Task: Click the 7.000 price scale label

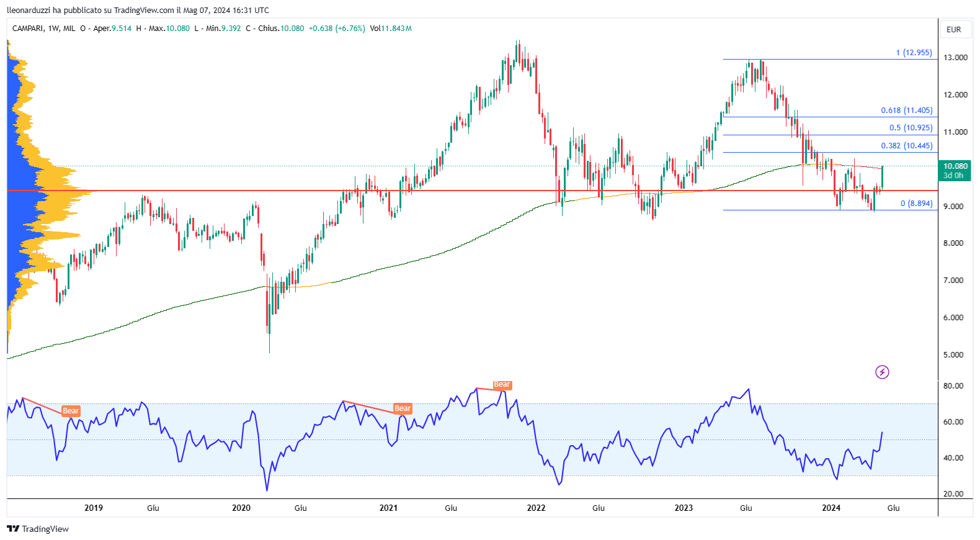Action: tap(953, 281)
